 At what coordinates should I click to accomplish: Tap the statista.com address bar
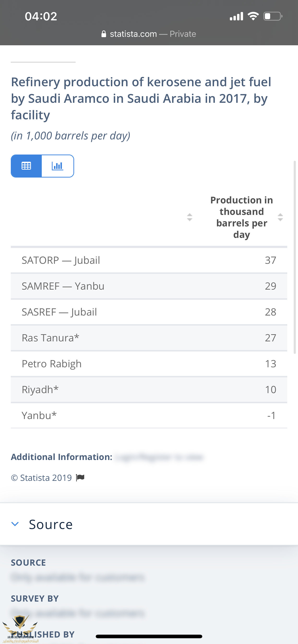point(149,34)
